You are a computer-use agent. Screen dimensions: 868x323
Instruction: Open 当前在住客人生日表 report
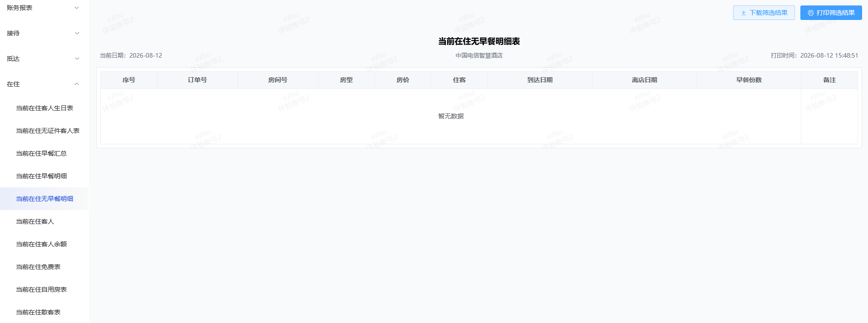[x=44, y=108]
